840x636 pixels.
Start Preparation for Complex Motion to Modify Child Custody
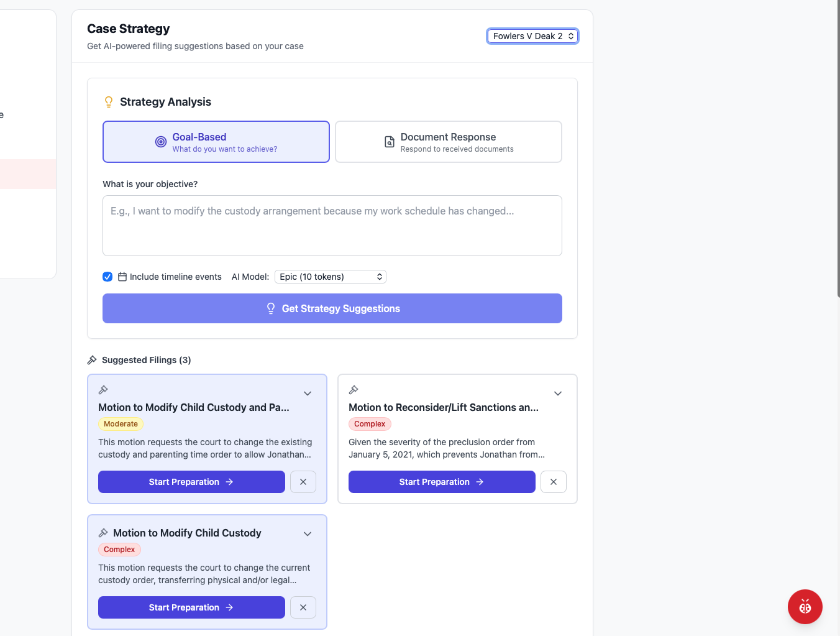coord(191,607)
